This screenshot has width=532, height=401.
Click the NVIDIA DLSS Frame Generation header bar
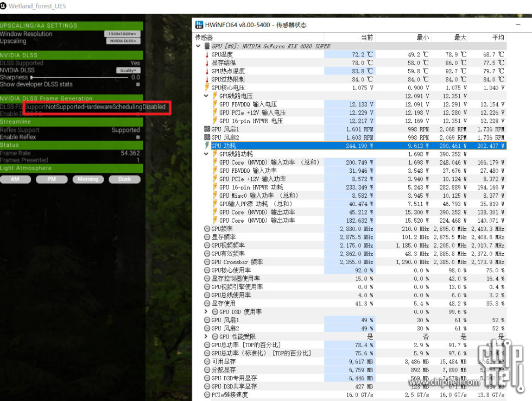click(71, 98)
